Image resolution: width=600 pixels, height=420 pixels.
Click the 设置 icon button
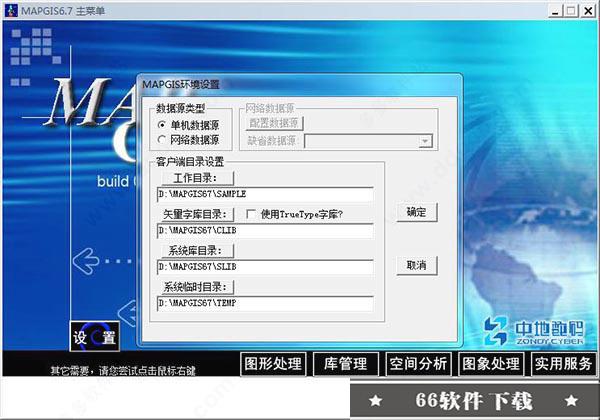(95, 337)
